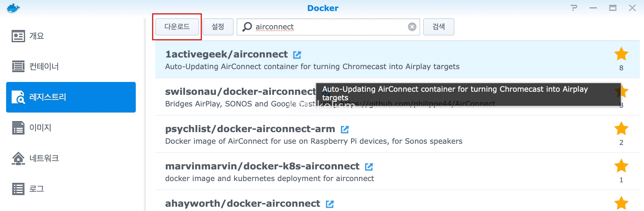This screenshot has height=211, width=644.
Task: Open the help question mark icon
Action: [x=574, y=8]
